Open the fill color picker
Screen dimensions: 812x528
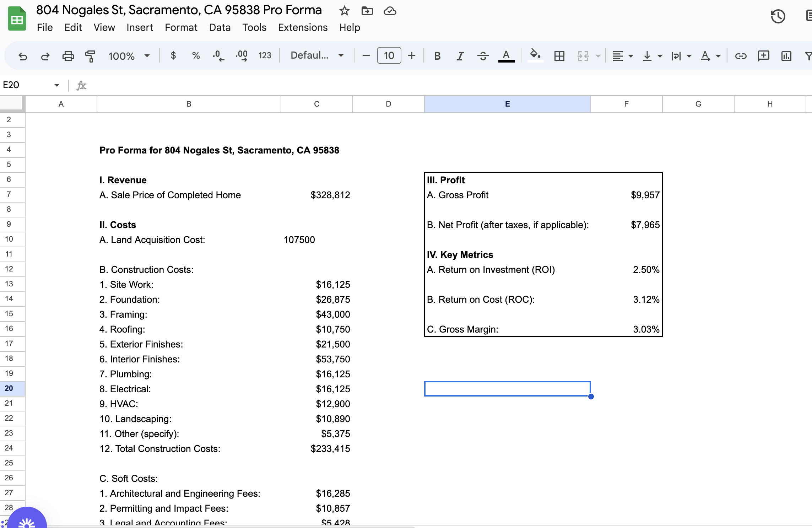point(535,55)
